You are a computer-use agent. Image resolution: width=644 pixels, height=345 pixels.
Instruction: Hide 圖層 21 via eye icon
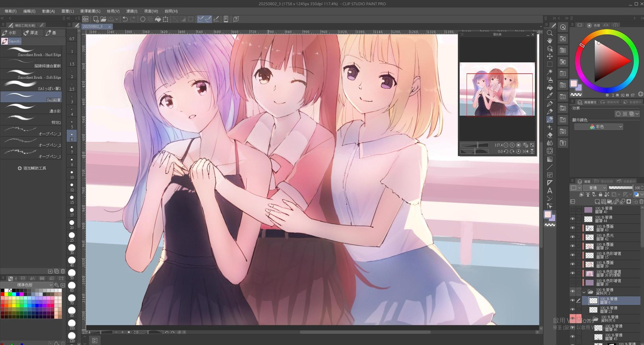coord(573,309)
